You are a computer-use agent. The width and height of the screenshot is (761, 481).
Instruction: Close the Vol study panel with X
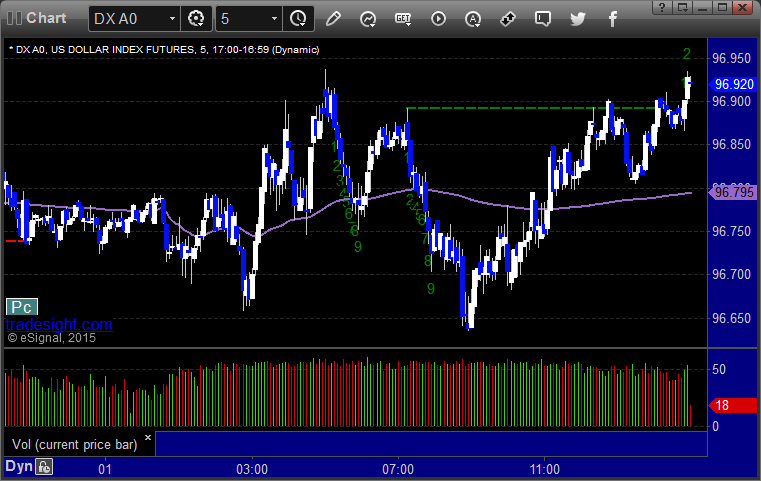pos(148,437)
